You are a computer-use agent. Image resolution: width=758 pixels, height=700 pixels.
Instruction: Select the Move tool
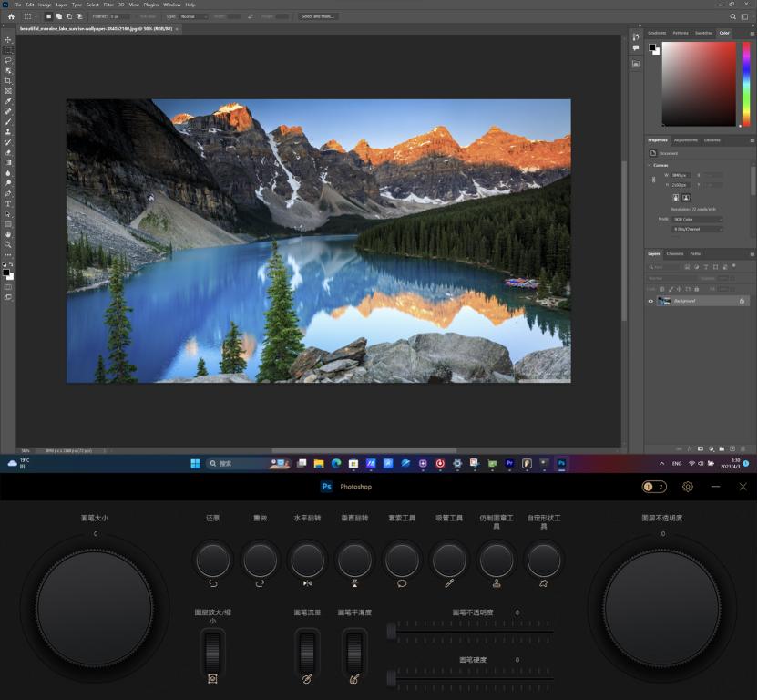[7, 39]
